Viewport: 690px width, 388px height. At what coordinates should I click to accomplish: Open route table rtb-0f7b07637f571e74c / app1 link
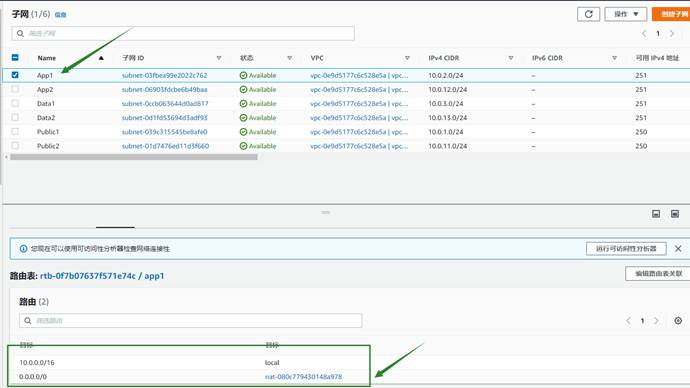(102, 276)
